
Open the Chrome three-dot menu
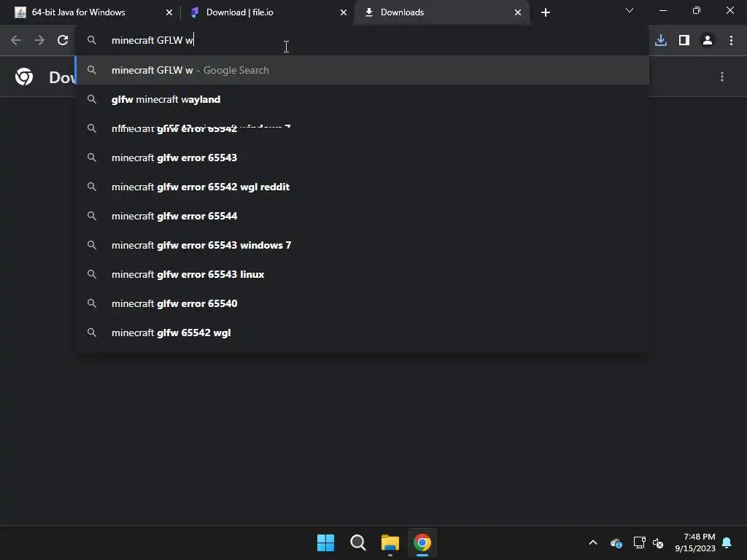click(x=731, y=40)
